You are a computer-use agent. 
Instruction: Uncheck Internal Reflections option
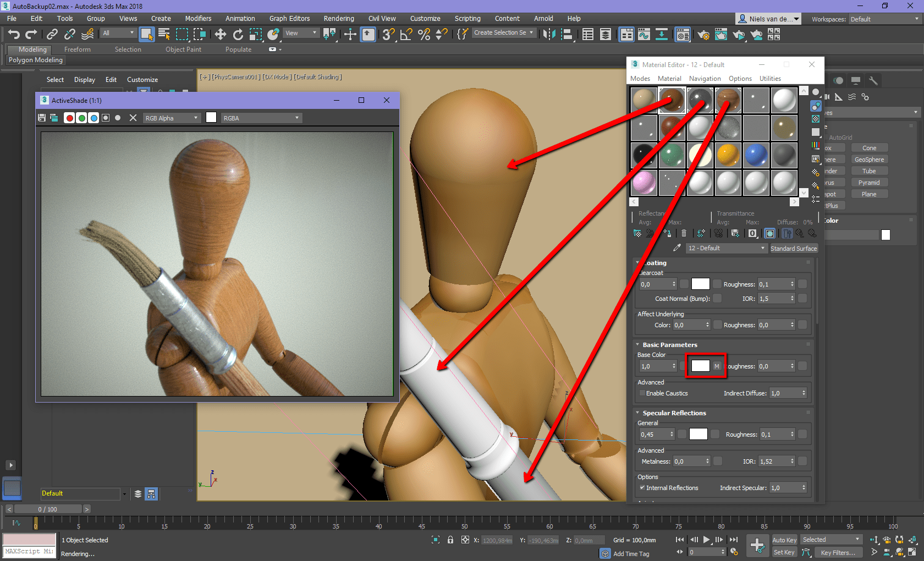point(642,488)
